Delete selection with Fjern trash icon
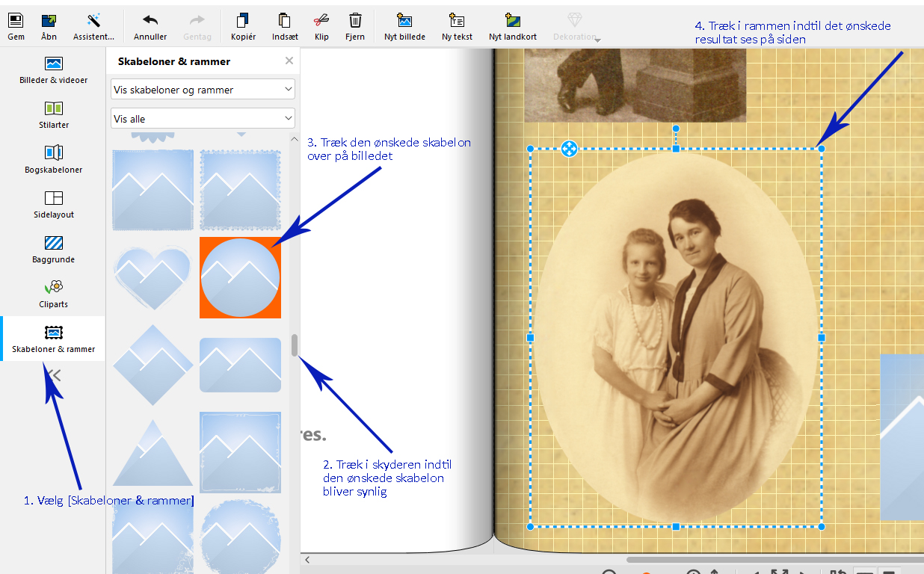The width and height of the screenshot is (924, 574). tap(355, 25)
